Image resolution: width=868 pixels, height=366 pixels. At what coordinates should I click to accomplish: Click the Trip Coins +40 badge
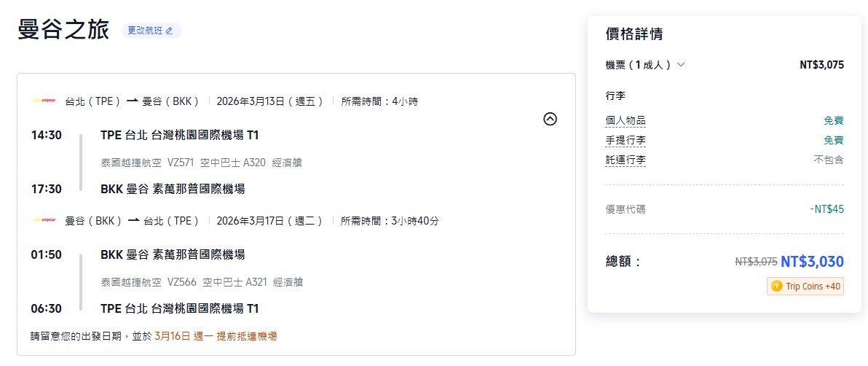(805, 287)
